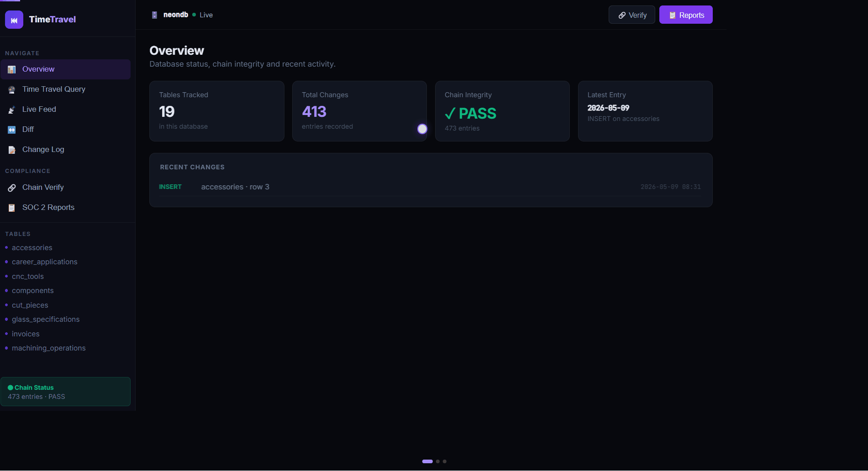868x471 pixels.
Task: Open the Overview navigation item
Action: pos(65,69)
